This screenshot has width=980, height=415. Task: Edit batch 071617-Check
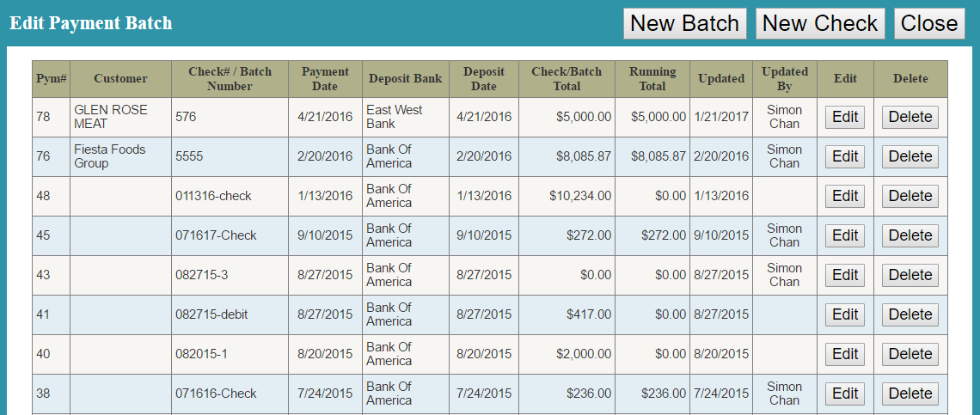click(x=845, y=235)
